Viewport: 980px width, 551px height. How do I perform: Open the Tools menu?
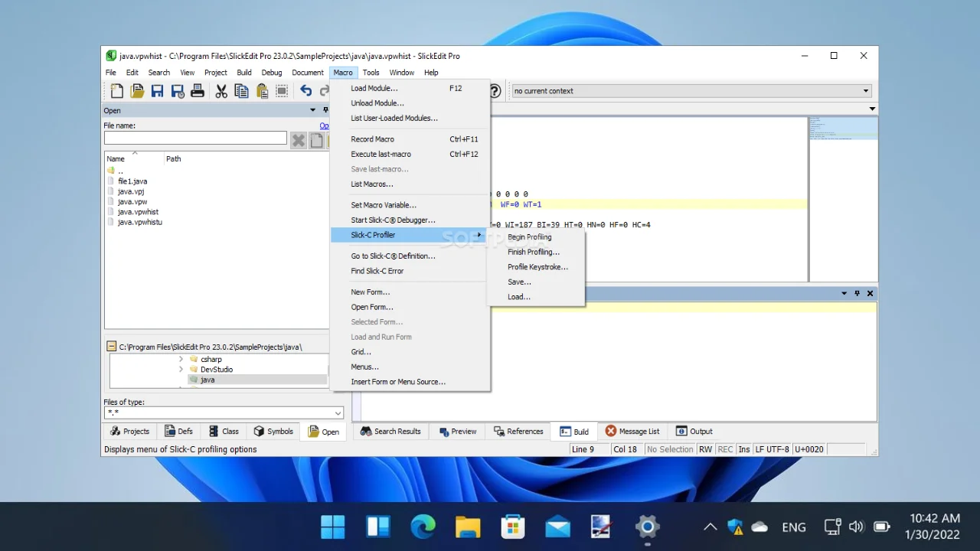coord(371,73)
